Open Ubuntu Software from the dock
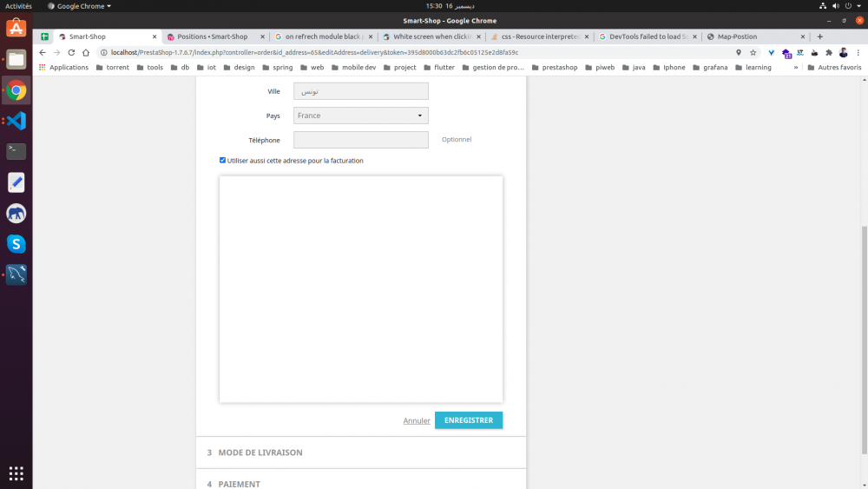868x489 pixels. pyautogui.click(x=16, y=28)
